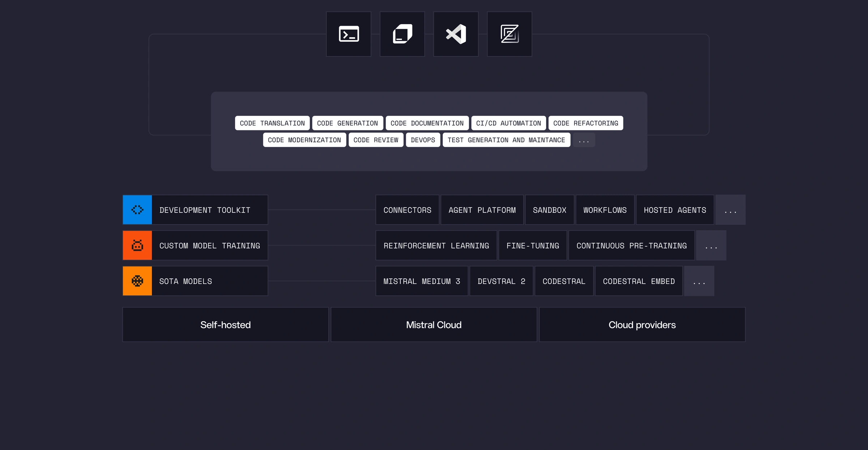
Task: Click the Codestral Embed box
Action: 639,281
